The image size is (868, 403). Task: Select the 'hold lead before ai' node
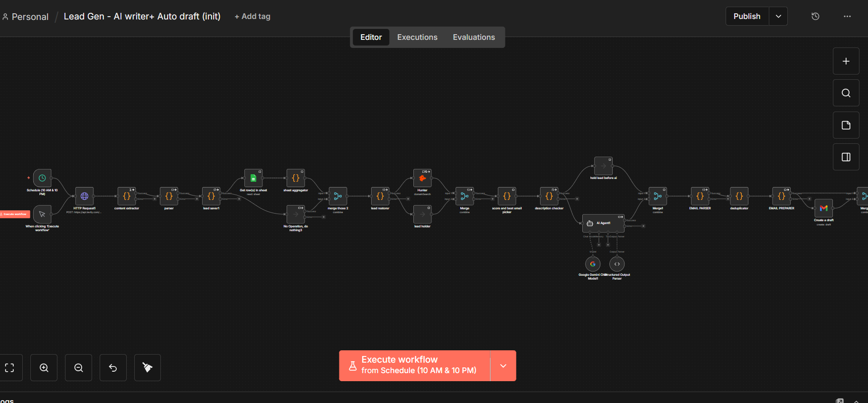603,166
